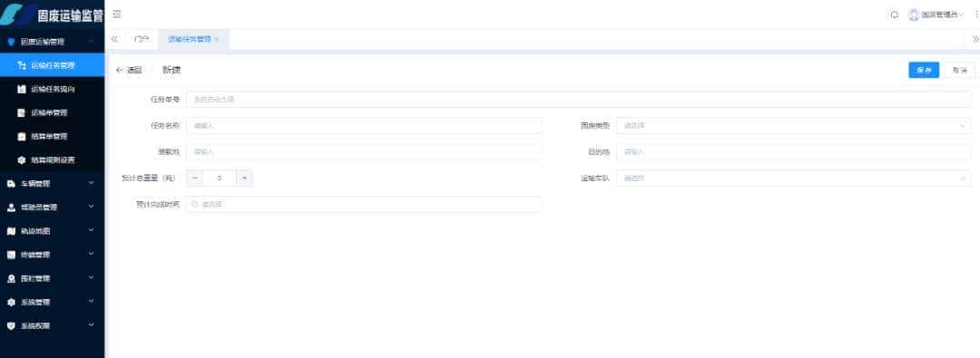Click the 结算规则设置 gear icon

[x=21, y=160]
